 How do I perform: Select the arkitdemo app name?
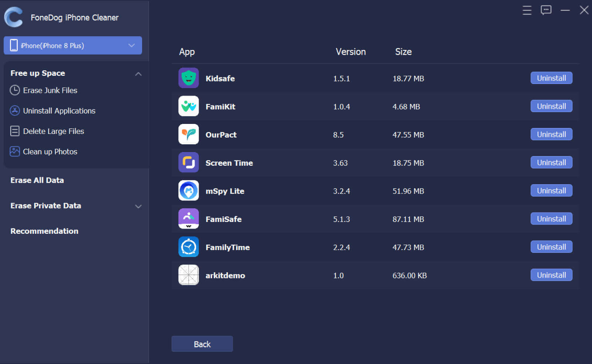pyautogui.click(x=225, y=275)
